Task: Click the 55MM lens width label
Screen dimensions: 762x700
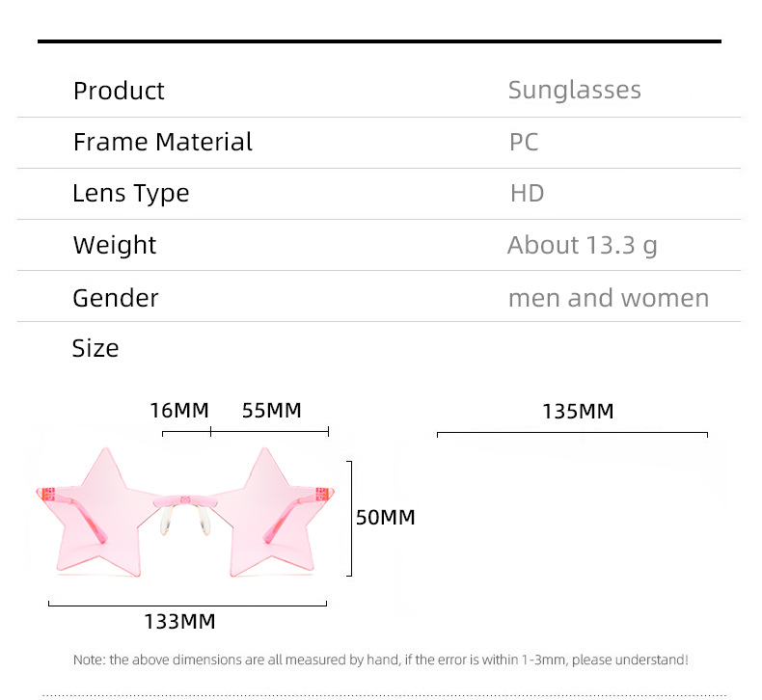Action: tap(271, 411)
